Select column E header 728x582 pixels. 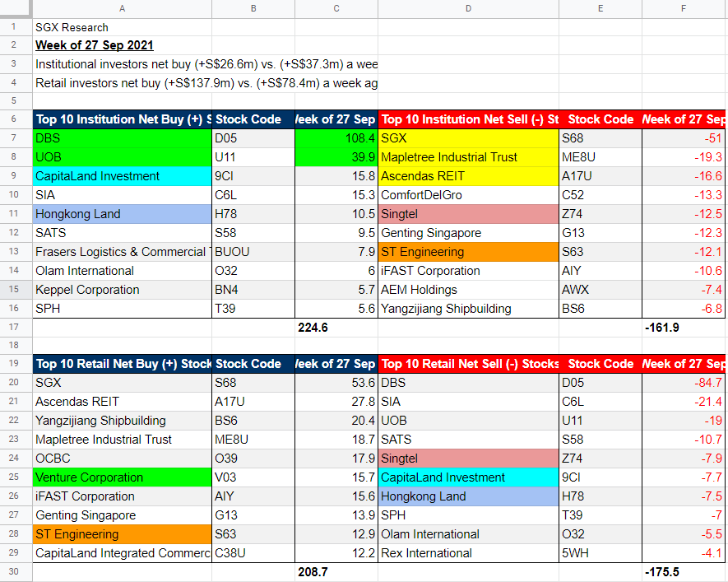pos(600,8)
